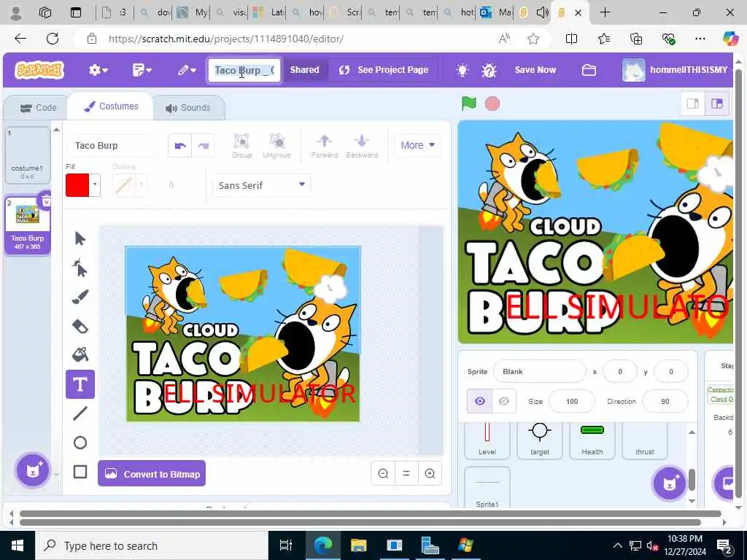The image size is (747, 560).
Task: Click Save Now
Action: click(535, 70)
